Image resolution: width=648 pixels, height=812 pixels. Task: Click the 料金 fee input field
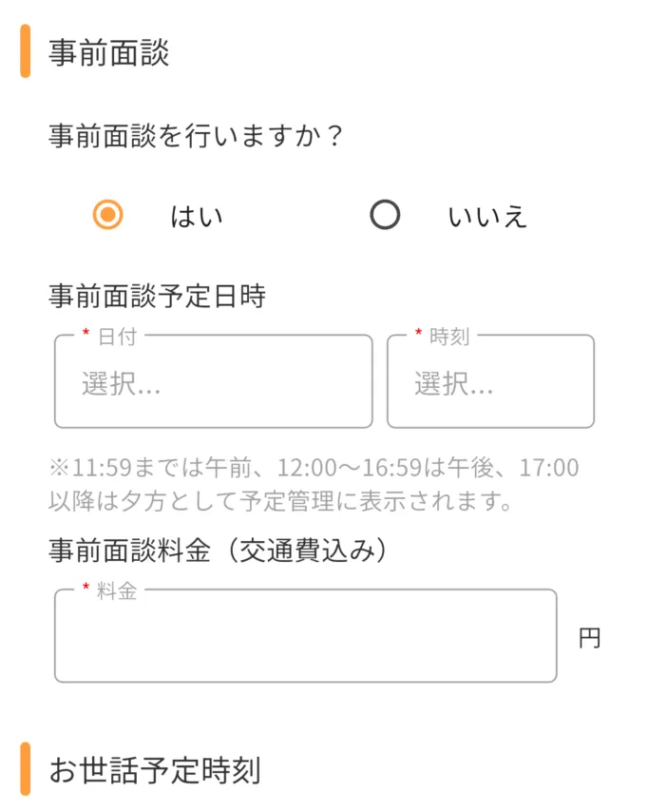click(304, 635)
